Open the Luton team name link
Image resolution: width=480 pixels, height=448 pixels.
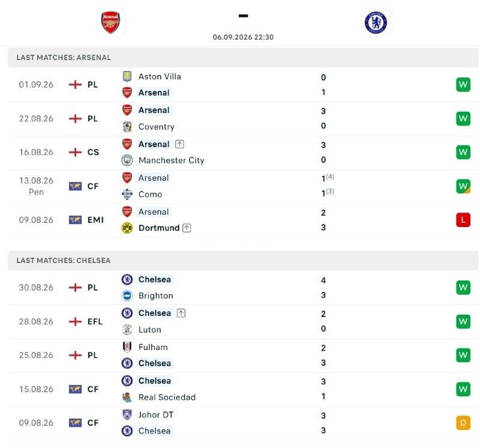click(149, 330)
